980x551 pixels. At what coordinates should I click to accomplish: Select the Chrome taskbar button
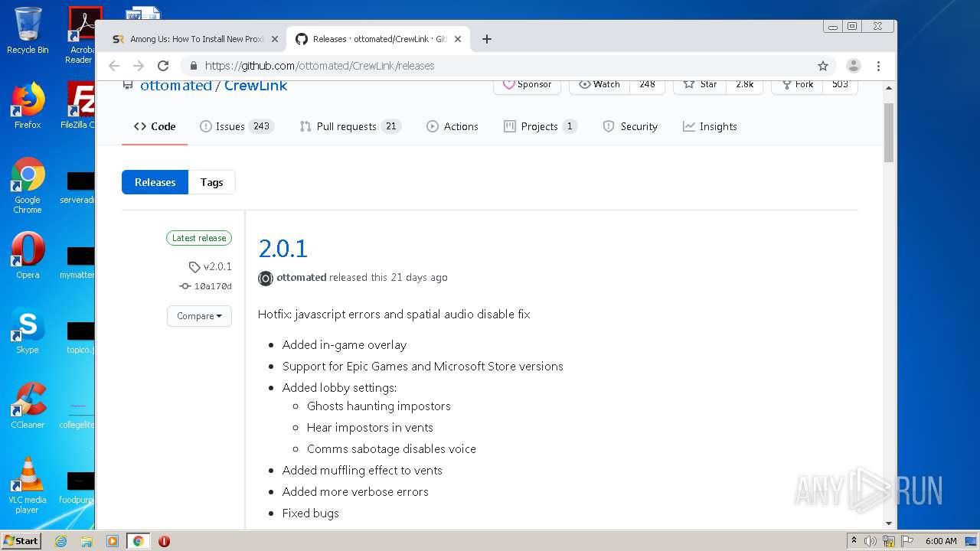138,541
